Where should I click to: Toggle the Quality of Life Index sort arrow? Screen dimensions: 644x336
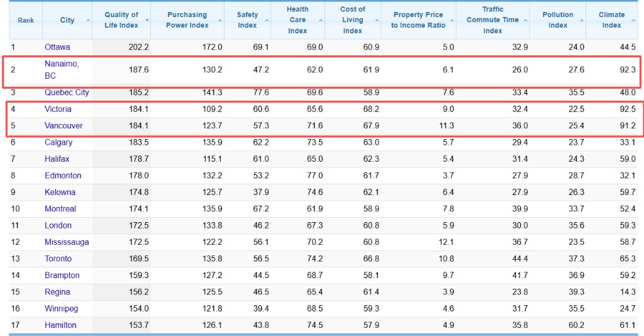tap(147, 21)
